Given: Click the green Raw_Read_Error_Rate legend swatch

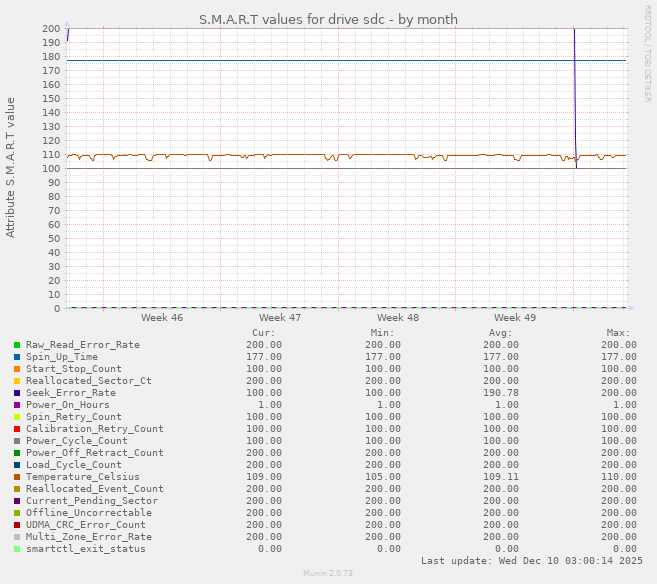Looking at the screenshot, I should tap(17, 345).
